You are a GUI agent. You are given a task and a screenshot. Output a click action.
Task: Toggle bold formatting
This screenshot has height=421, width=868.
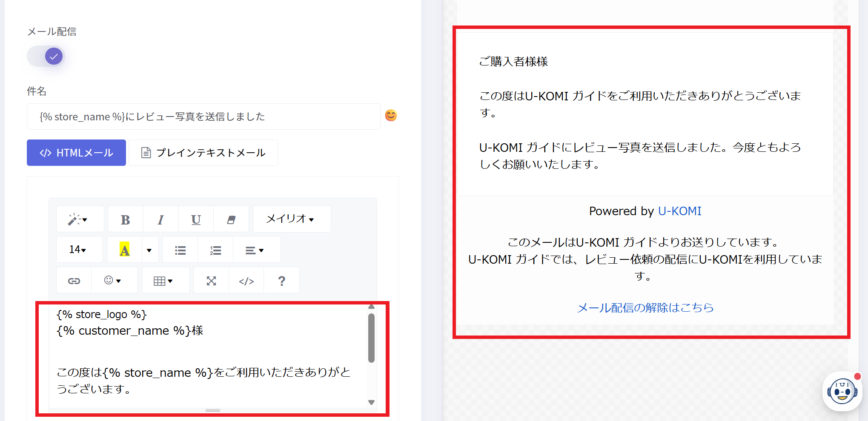pos(125,219)
